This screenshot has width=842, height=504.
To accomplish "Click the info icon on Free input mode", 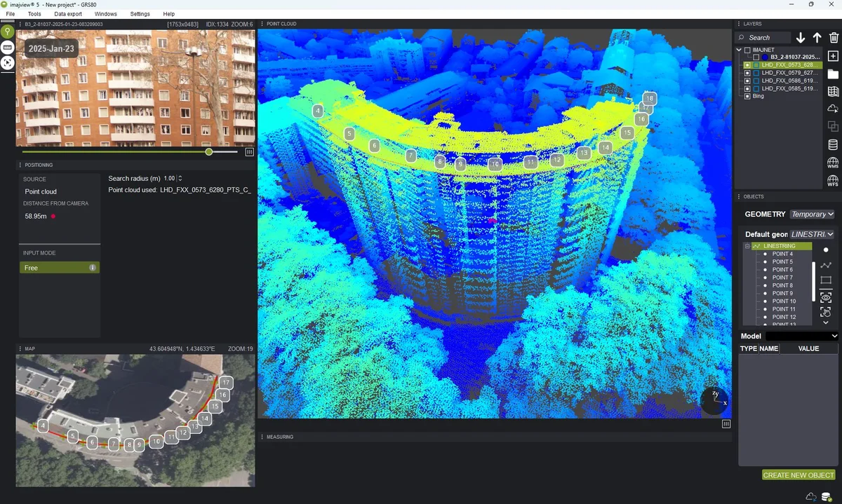I will pos(93,268).
